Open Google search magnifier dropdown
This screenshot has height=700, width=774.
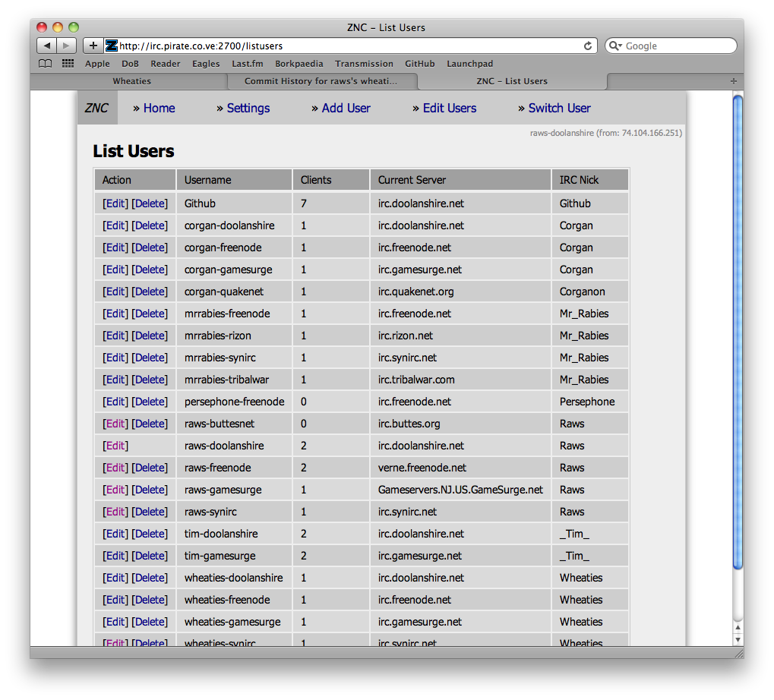(x=615, y=46)
